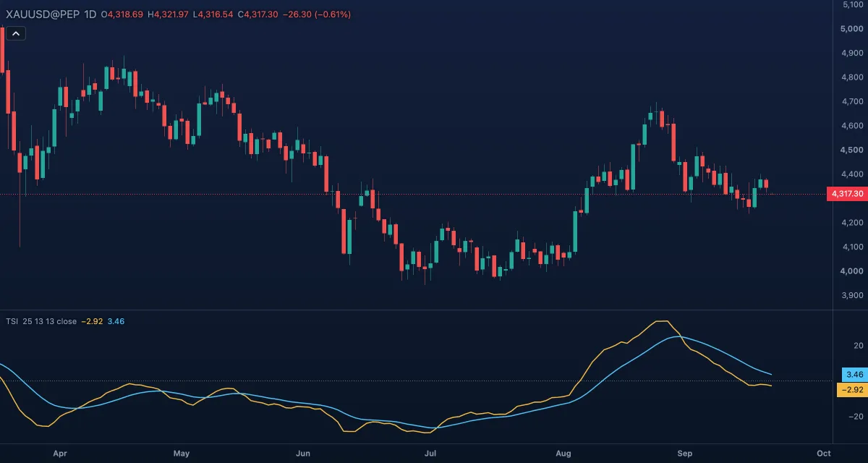Viewport: 868px width, 463px height.
Task: Click the high value H4,321.97
Action: tap(168, 14)
